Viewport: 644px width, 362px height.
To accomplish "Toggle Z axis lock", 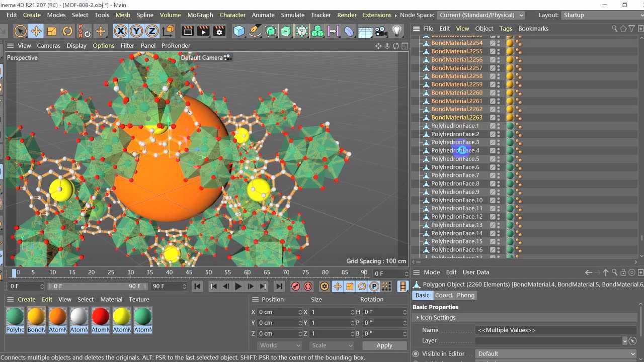I will point(152,31).
